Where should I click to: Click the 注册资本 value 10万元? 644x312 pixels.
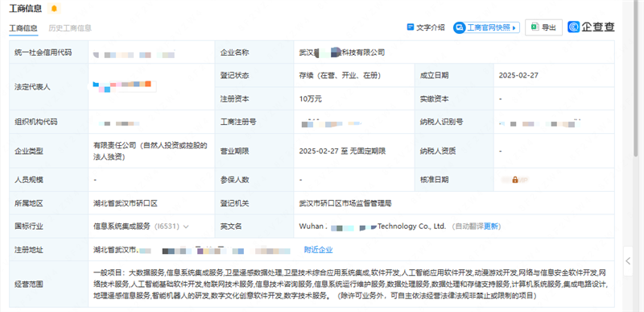tap(311, 98)
